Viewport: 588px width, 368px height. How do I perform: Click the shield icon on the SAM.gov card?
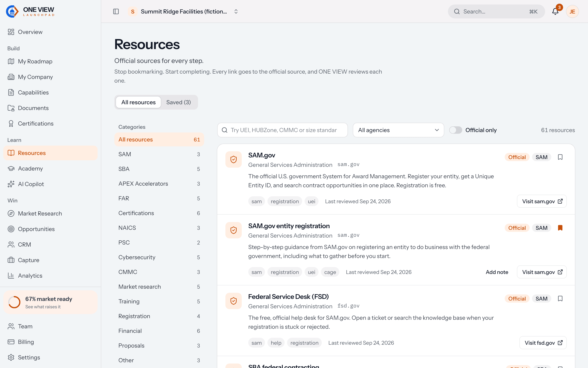tap(234, 159)
